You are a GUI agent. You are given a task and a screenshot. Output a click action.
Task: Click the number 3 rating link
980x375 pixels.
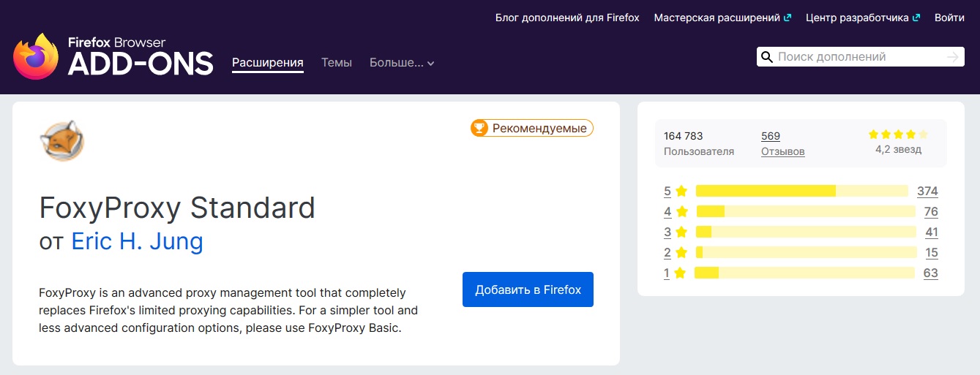pos(667,232)
